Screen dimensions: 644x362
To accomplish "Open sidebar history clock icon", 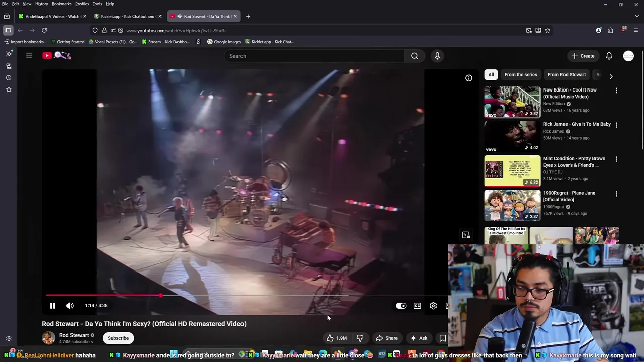I will [9, 78].
